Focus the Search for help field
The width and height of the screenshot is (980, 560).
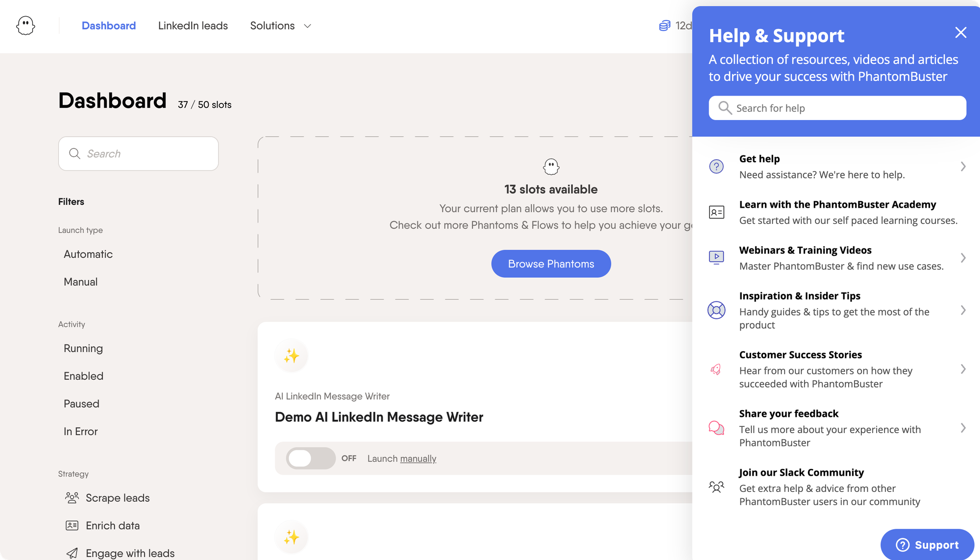pos(837,108)
